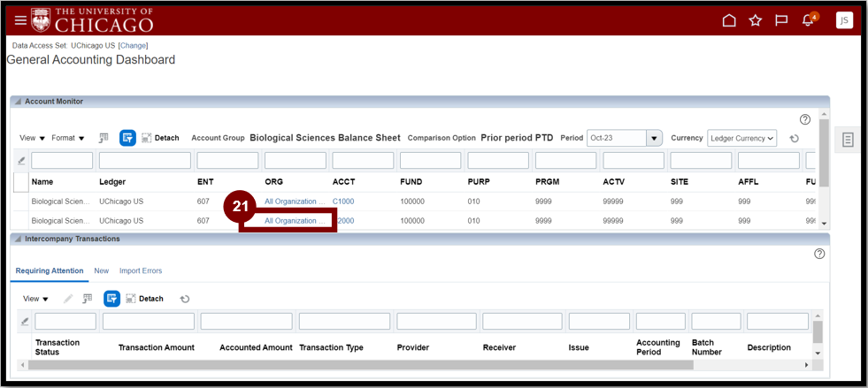
Task: Detach the Intercompany Transactions table
Action: (x=144, y=299)
